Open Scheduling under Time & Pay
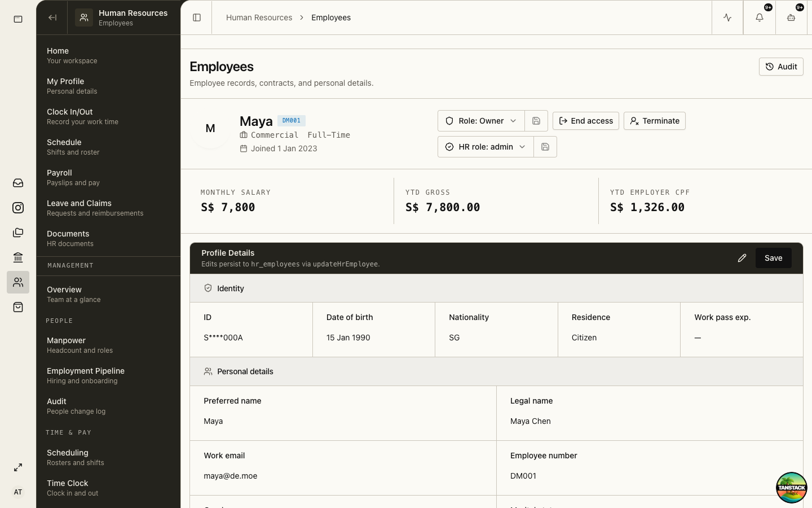Screen dimensions: 812x508 tap(108, 457)
